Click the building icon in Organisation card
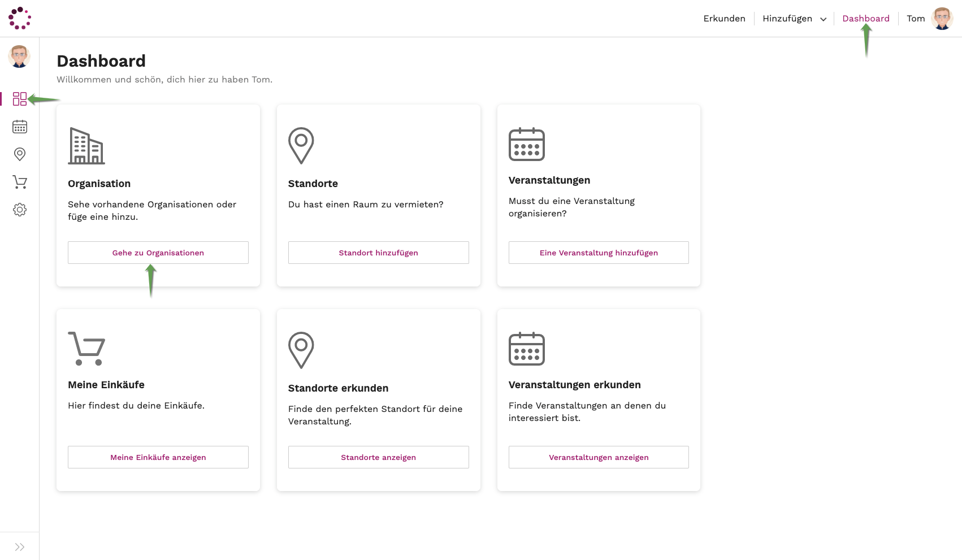Viewport: 962px width, 560px height. [x=86, y=146]
